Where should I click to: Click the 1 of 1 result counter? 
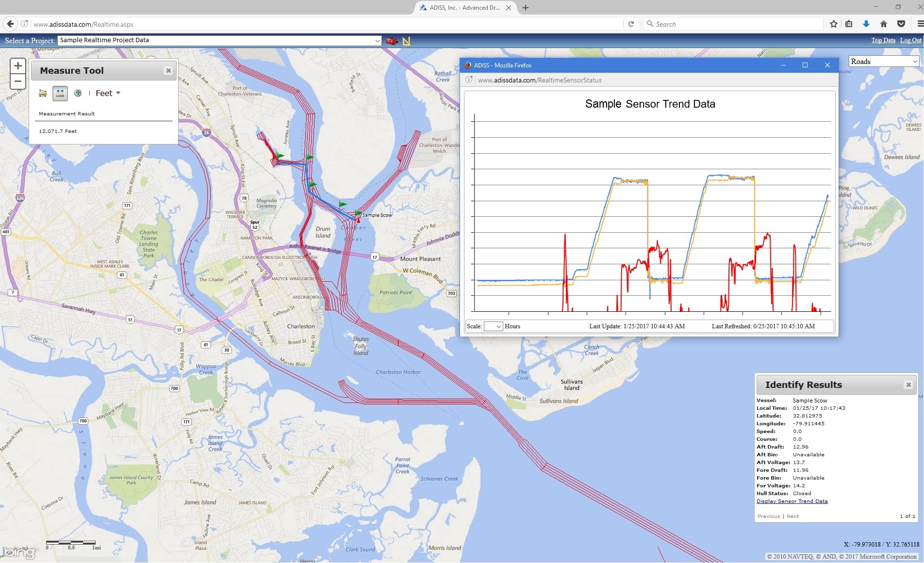[x=907, y=516]
